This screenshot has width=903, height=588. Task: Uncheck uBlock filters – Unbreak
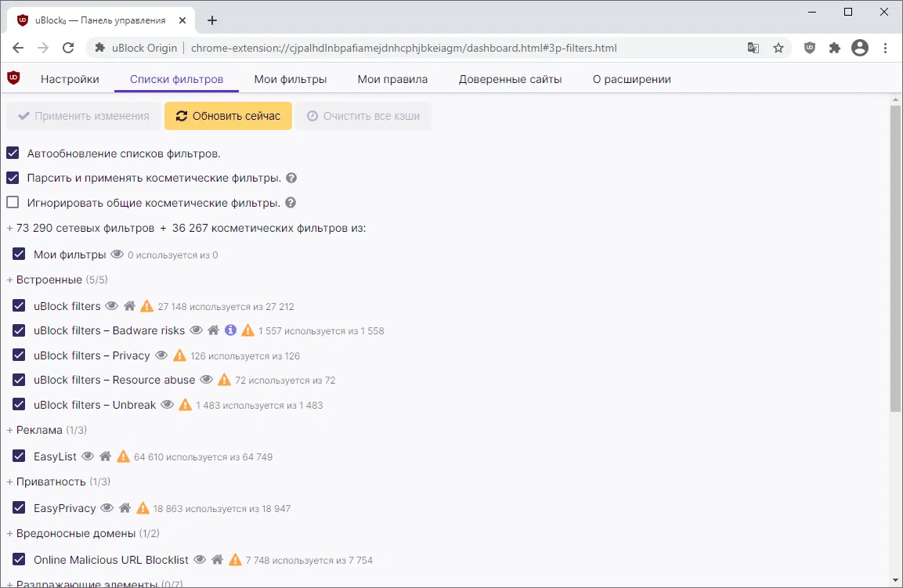coord(19,404)
